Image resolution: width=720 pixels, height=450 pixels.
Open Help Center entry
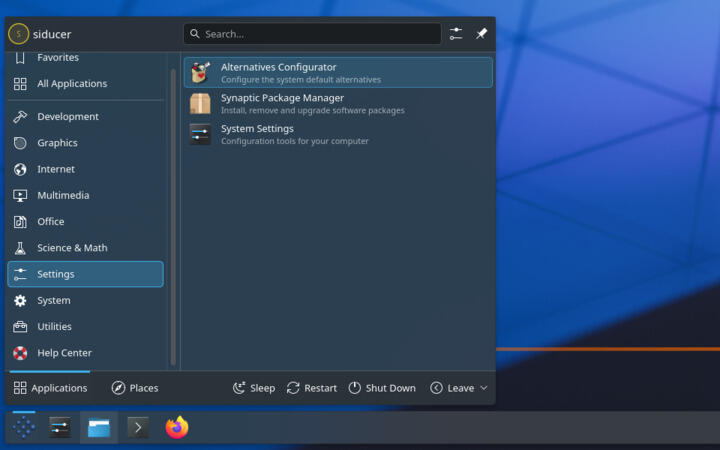pos(85,353)
